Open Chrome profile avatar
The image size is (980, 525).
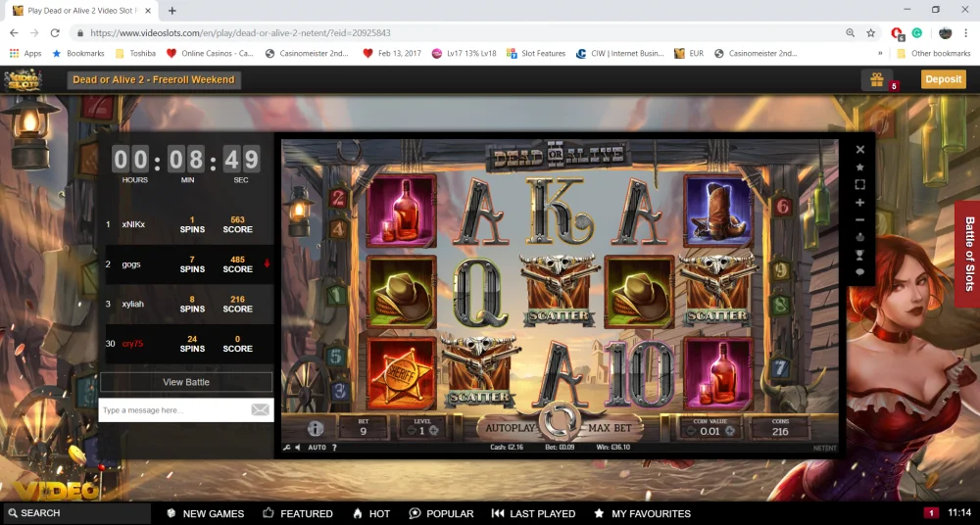pos(945,32)
